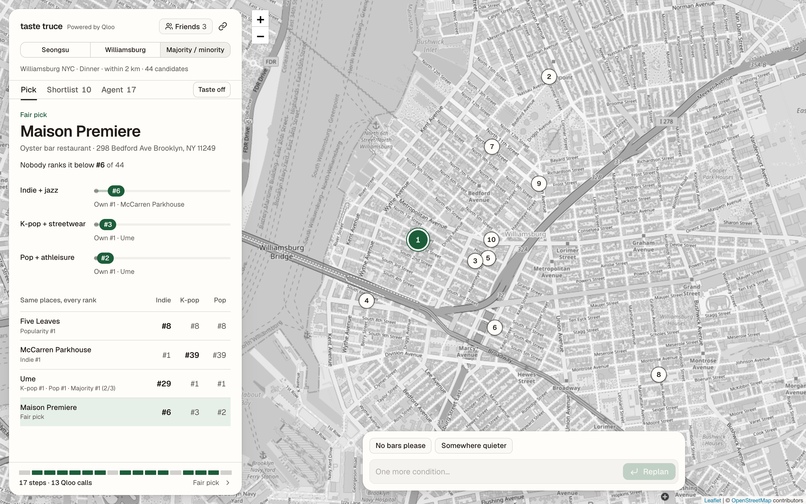Image resolution: width=806 pixels, height=504 pixels.
Task: Click the Maison Premiere heading
Action: click(x=80, y=131)
